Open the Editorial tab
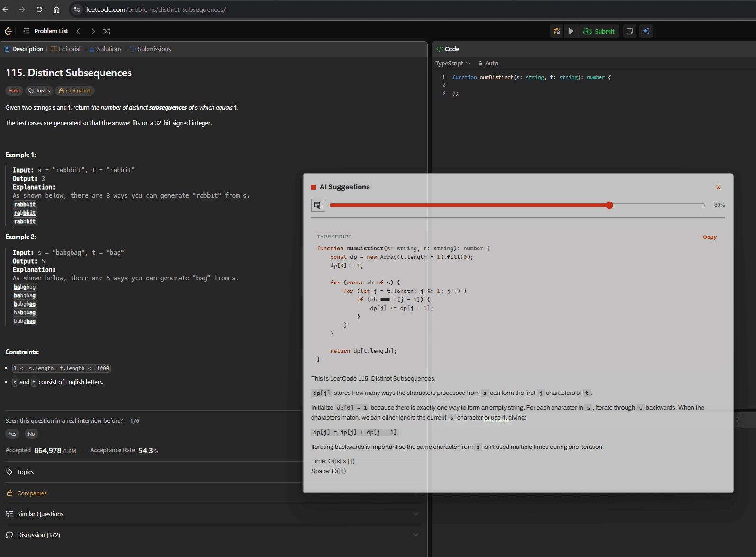The width and height of the screenshot is (756, 557). tap(66, 49)
